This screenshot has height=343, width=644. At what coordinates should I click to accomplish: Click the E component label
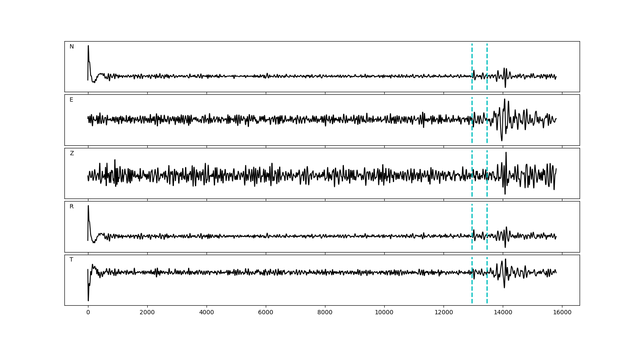(x=71, y=100)
